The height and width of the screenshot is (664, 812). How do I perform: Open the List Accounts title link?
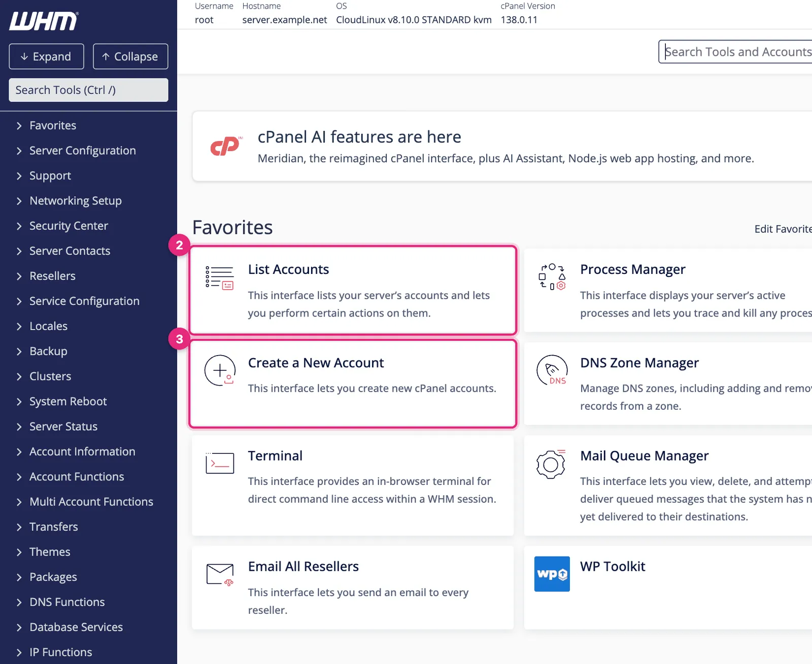288,269
